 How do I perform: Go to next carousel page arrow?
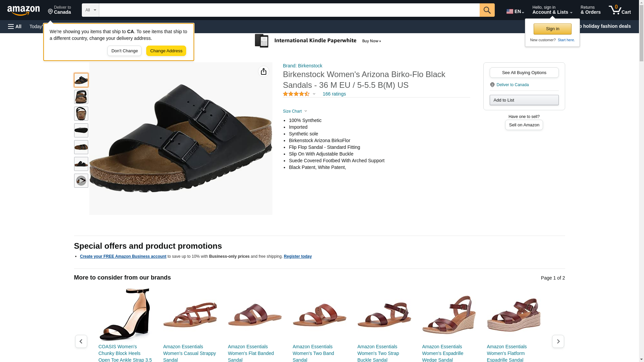click(558, 341)
